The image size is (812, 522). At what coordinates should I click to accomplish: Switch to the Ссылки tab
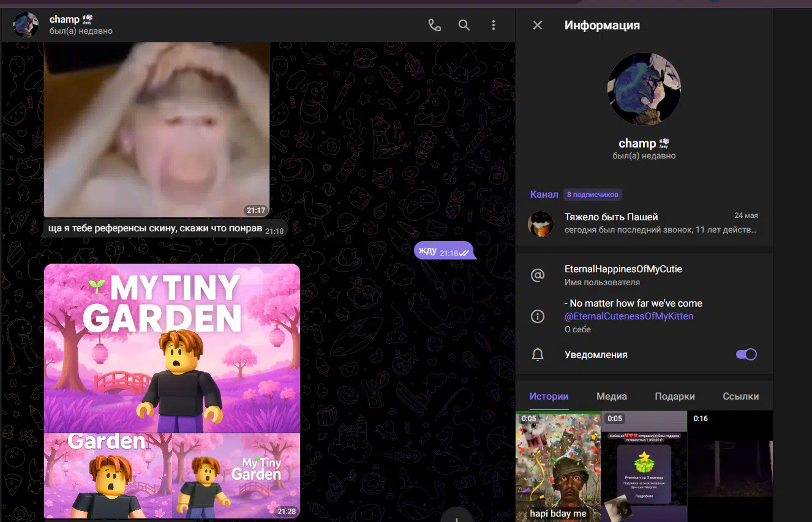click(740, 396)
